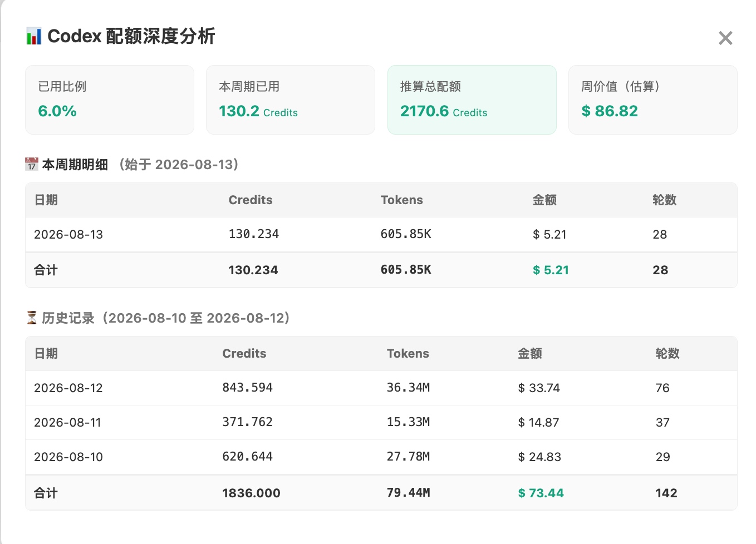The image size is (756, 544).
Task: Close the Codex 配额深度分析 dialog
Action: pyautogui.click(x=725, y=38)
